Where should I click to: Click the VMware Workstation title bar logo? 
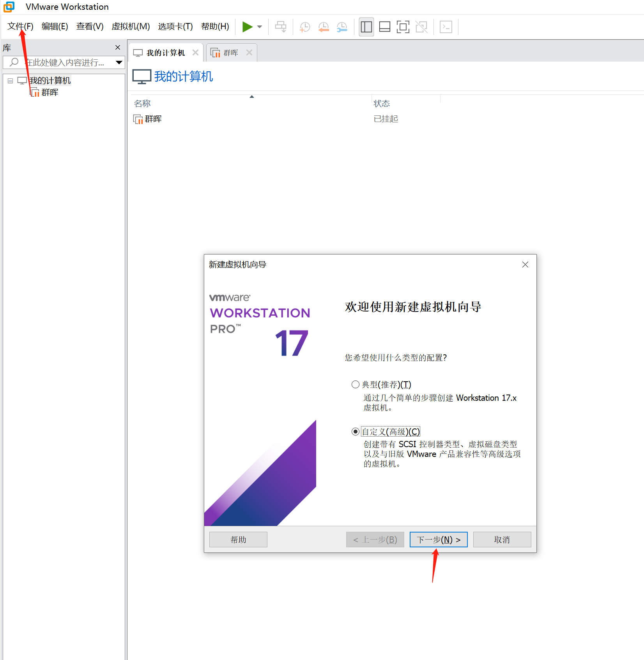pos(9,7)
